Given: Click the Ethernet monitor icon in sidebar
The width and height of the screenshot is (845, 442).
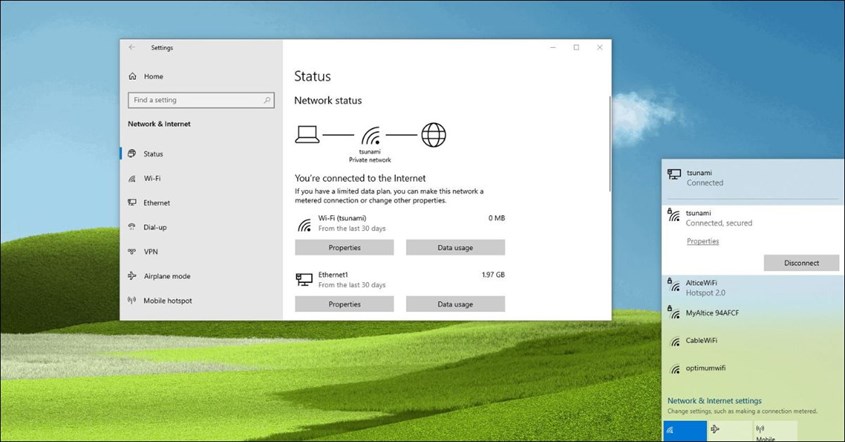Looking at the screenshot, I should 132,203.
